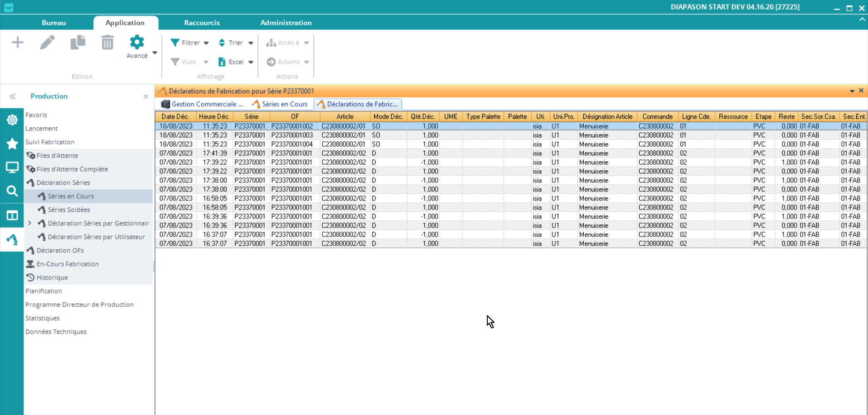Close the Production panel
This screenshot has width=868, height=415.
[x=146, y=97]
